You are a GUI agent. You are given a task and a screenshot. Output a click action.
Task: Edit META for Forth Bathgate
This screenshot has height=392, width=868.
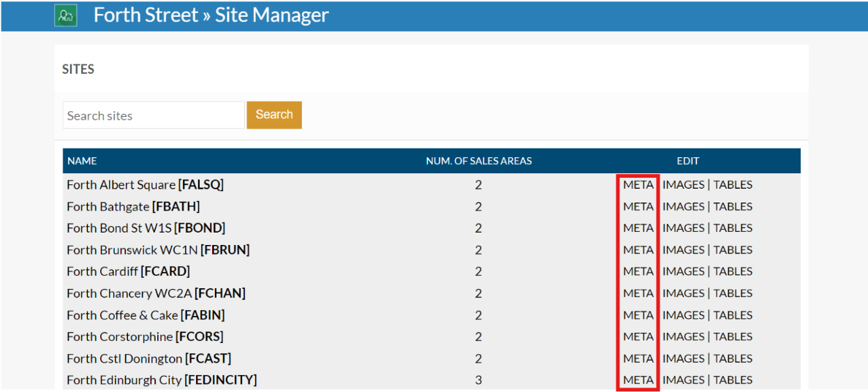click(638, 206)
